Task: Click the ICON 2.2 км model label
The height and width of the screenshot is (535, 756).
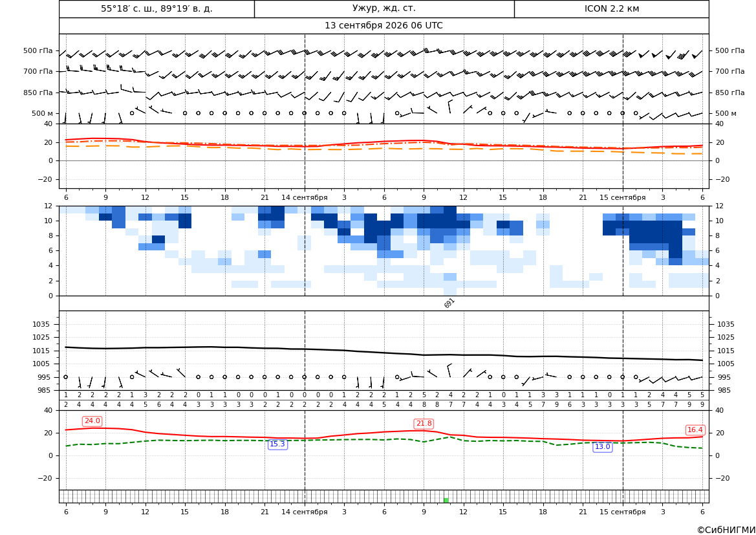Action: pyautogui.click(x=611, y=8)
